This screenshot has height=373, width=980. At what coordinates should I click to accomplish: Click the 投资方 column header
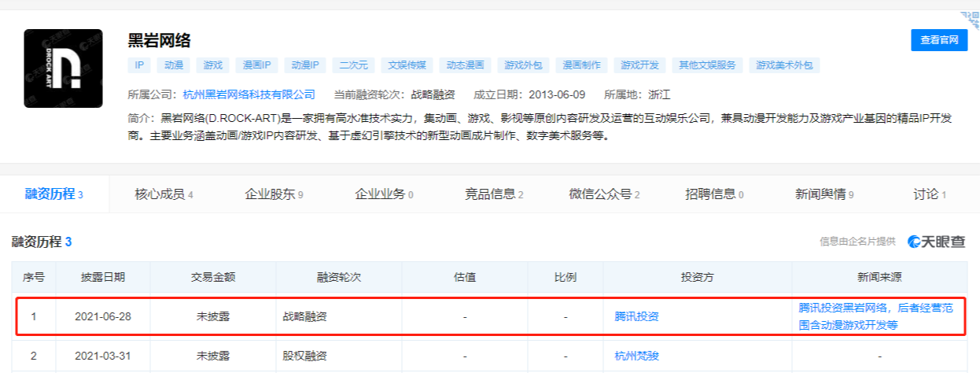coord(698,277)
